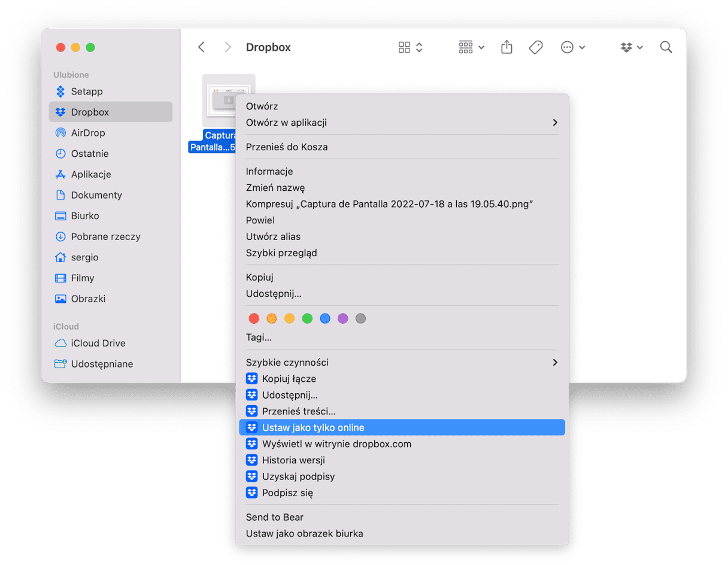Viewport: 728px width, 565px height.
Task: Select Historia wersji from context menu
Action: click(293, 460)
